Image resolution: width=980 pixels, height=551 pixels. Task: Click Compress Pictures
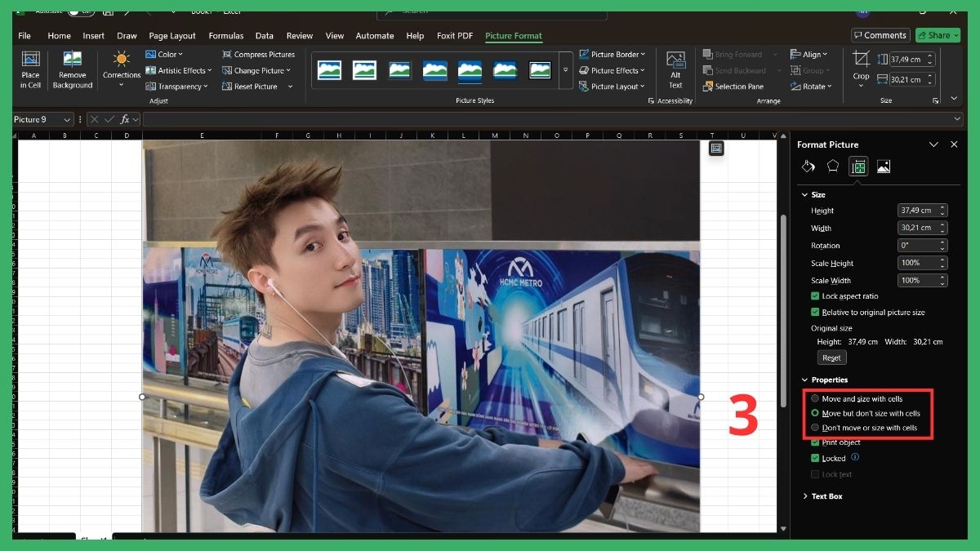click(x=264, y=54)
